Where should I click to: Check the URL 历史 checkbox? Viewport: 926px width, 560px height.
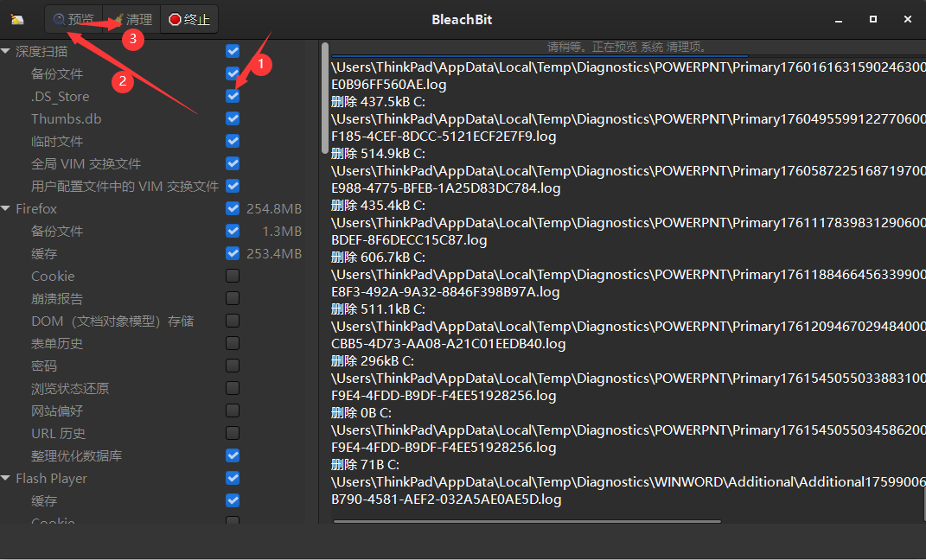(x=233, y=433)
